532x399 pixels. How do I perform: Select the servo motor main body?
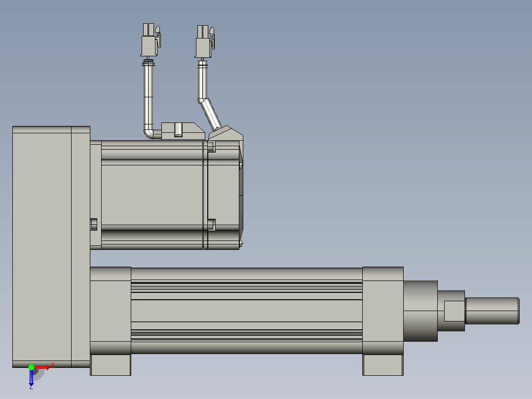[152, 195]
